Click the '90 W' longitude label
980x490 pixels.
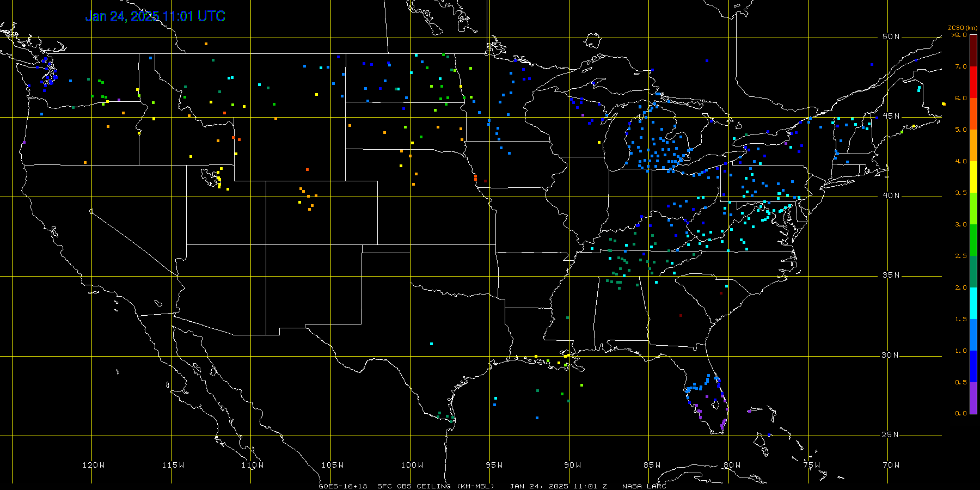572,465
